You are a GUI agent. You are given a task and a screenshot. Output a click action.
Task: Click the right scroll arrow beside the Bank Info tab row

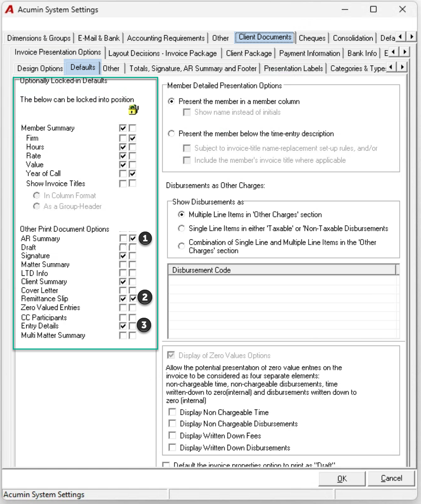pyautogui.click(x=404, y=52)
